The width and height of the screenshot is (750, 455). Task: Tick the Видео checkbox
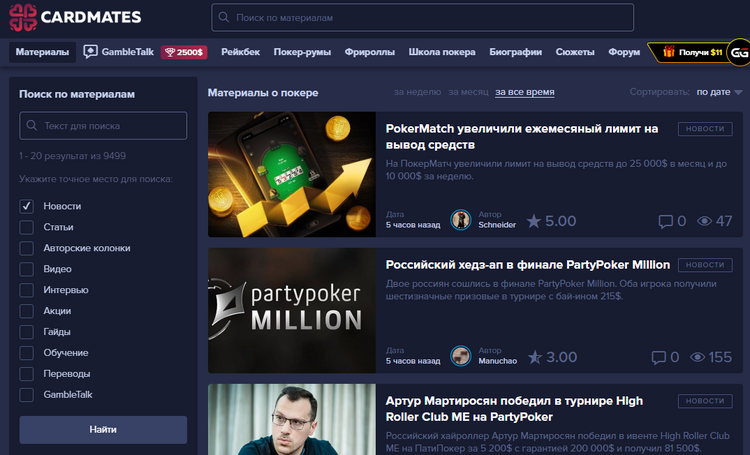pyautogui.click(x=27, y=269)
